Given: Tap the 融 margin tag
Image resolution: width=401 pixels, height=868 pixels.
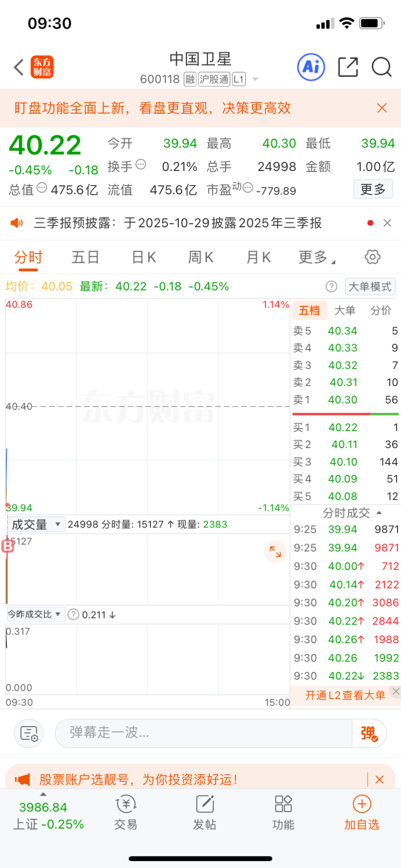Looking at the screenshot, I should (x=190, y=79).
